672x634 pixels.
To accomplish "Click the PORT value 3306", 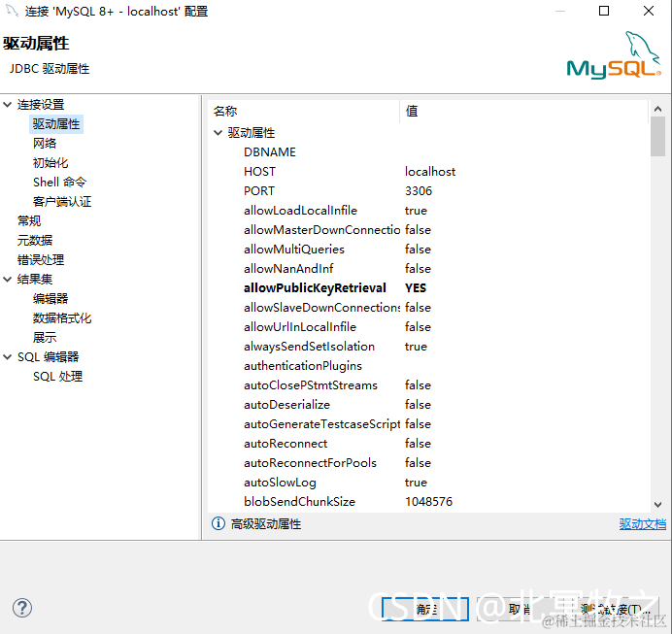I will (x=419, y=190).
